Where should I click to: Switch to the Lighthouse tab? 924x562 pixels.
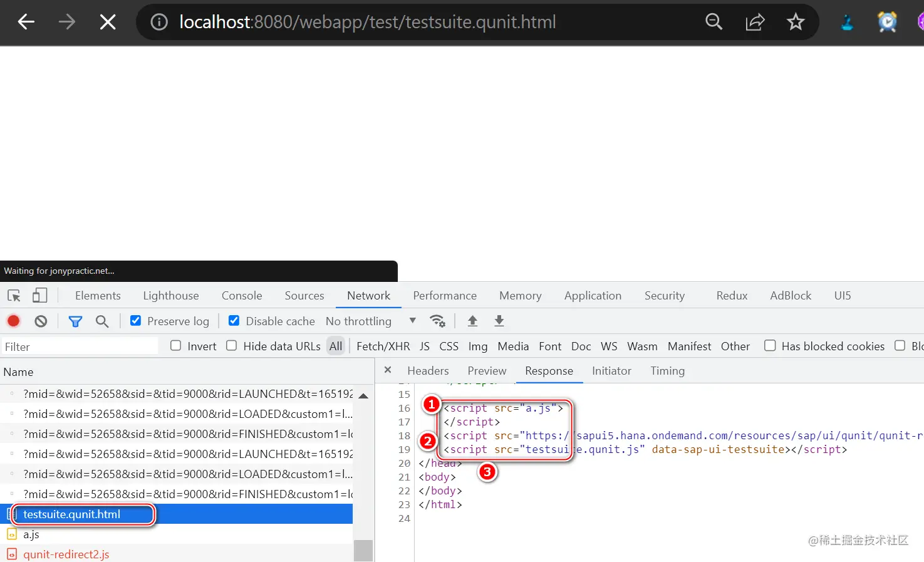coord(171,296)
